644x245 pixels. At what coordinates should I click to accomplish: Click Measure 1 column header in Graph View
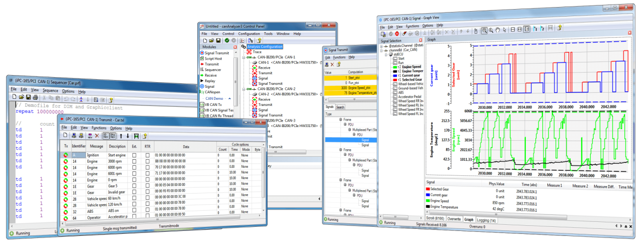click(554, 186)
